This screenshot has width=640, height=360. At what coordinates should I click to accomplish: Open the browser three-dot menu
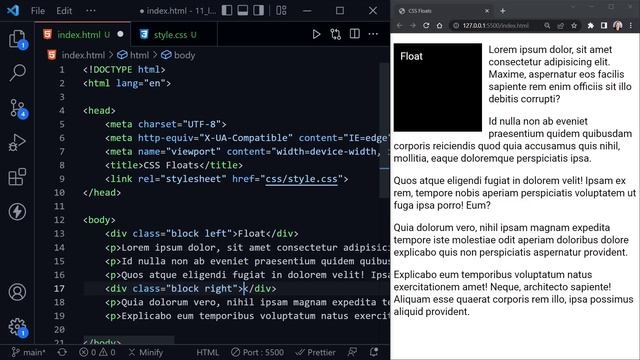coord(631,25)
